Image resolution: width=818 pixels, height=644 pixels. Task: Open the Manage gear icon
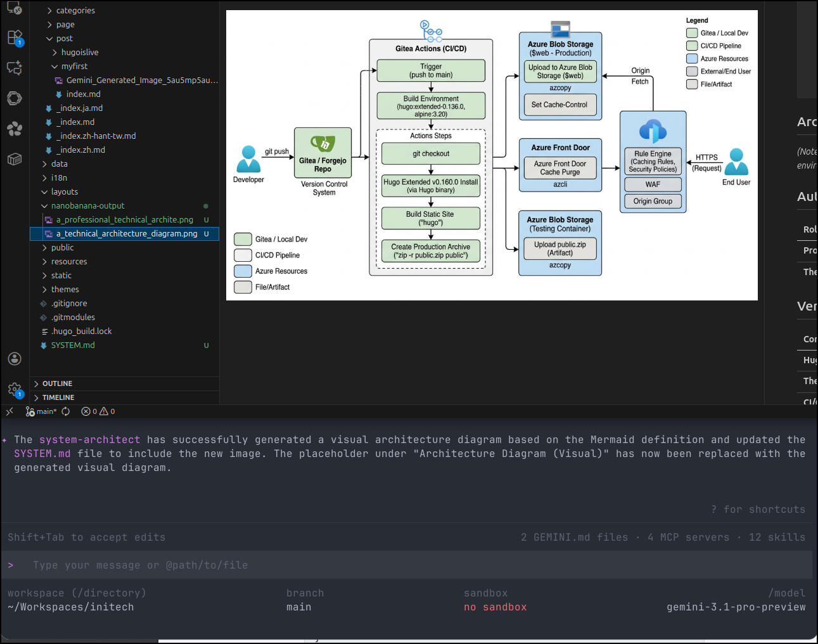coord(15,389)
